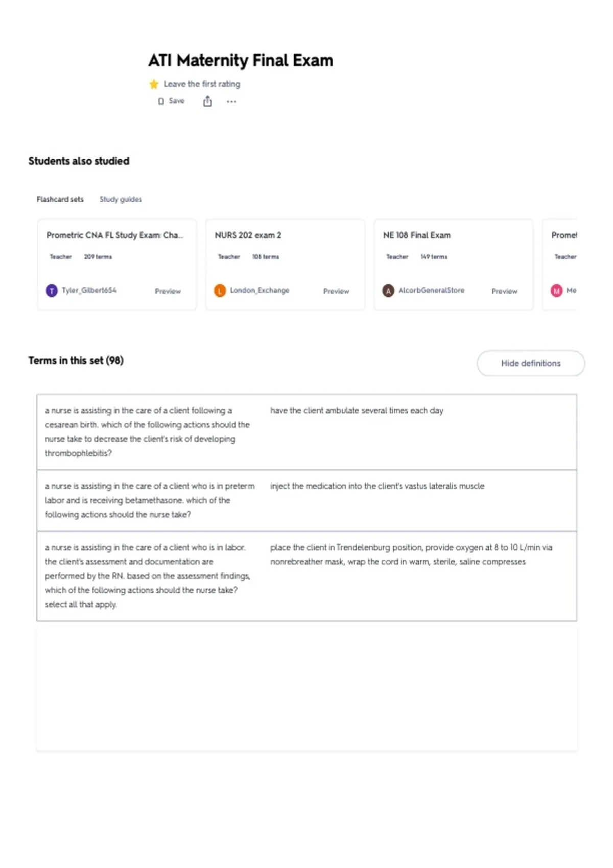This screenshot has height=868, width=613.
Task: Click the Trendelenburg position definition text
Action: (411, 554)
